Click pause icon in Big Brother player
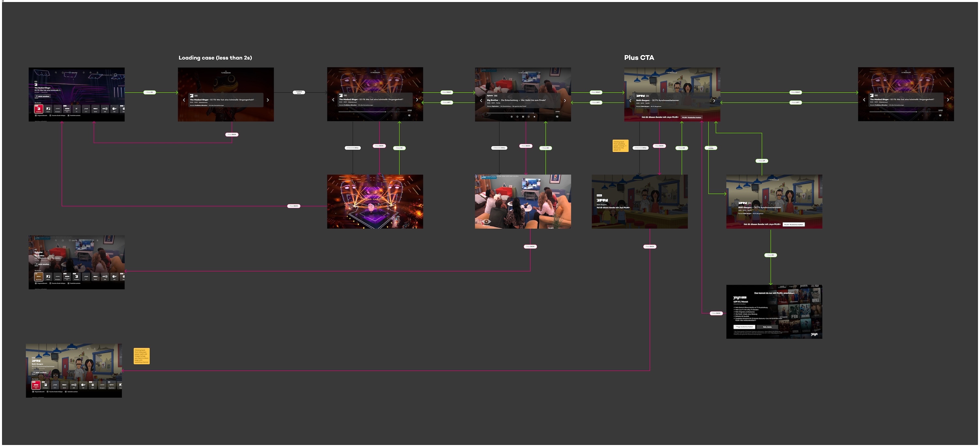This screenshot has width=980, height=447. (523, 117)
